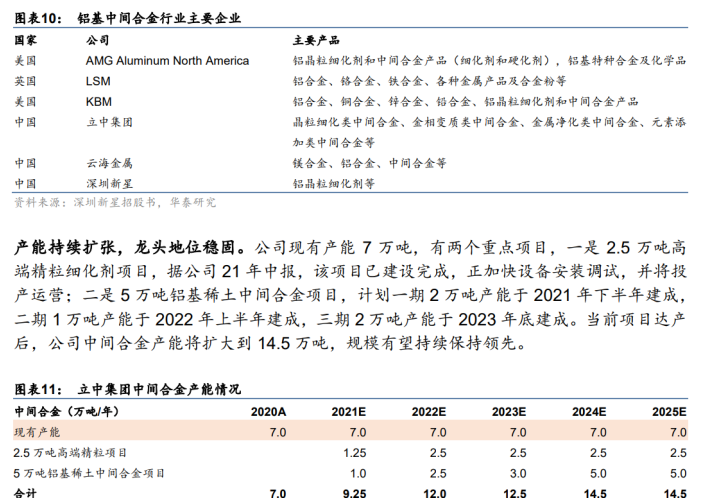Click the '1.0' value in the 2021E column
The image size is (704, 498).
(x=358, y=473)
